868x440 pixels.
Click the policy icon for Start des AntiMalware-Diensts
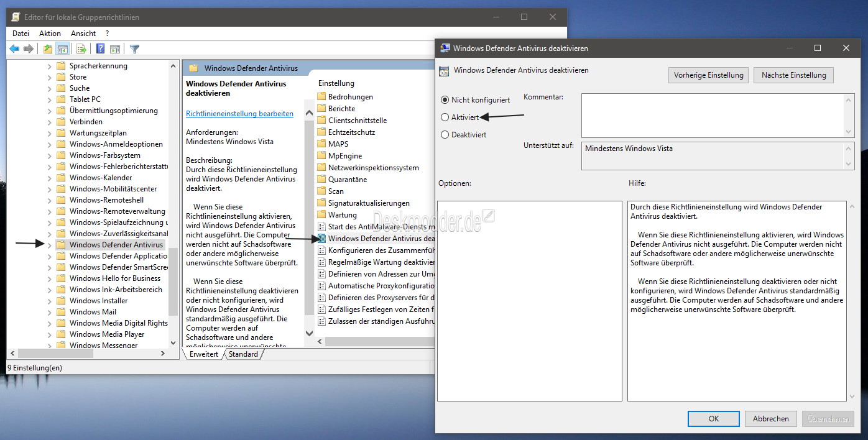321,226
